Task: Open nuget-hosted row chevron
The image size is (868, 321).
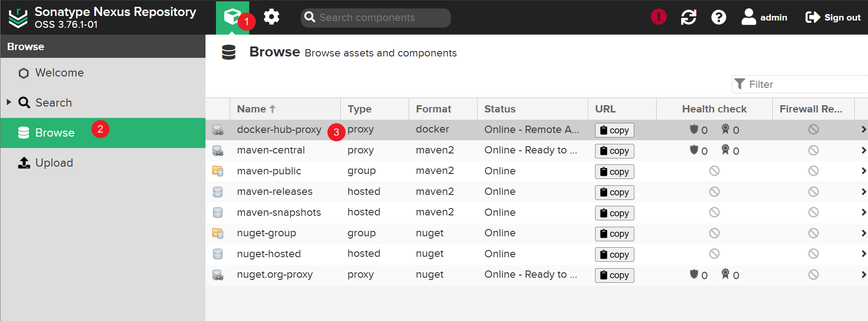Action: click(x=863, y=254)
